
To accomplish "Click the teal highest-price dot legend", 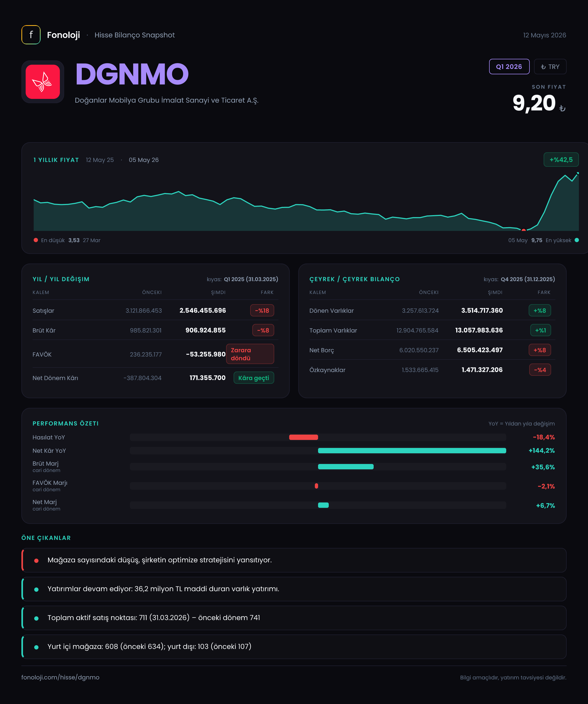I will pyautogui.click(x=577, y=240).
